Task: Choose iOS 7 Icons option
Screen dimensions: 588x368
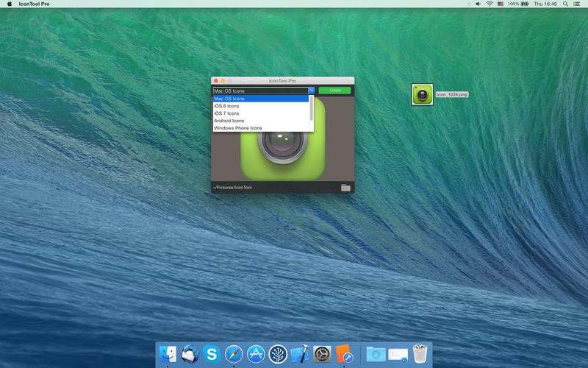Action: coord(261,113)
